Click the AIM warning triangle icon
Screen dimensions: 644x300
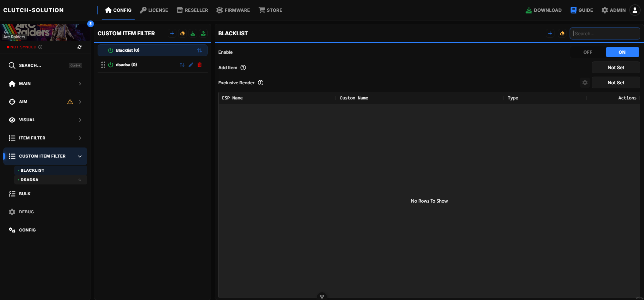pyautogui.click(x=70, y=102)
